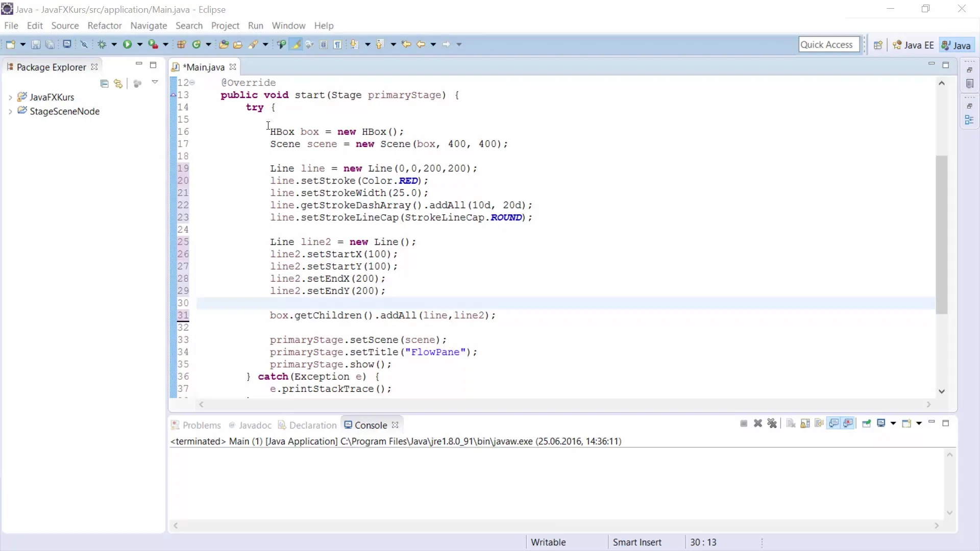Click the Forward navigation arrow
The height and width of the screenshot is (551, 980).
(446, 44)
